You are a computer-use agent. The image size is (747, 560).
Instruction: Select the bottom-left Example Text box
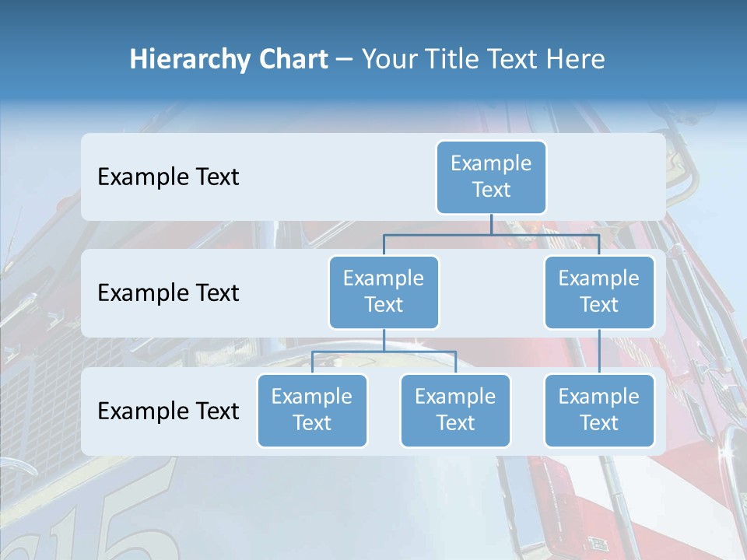pyautogui.click(x=312, y=411)
